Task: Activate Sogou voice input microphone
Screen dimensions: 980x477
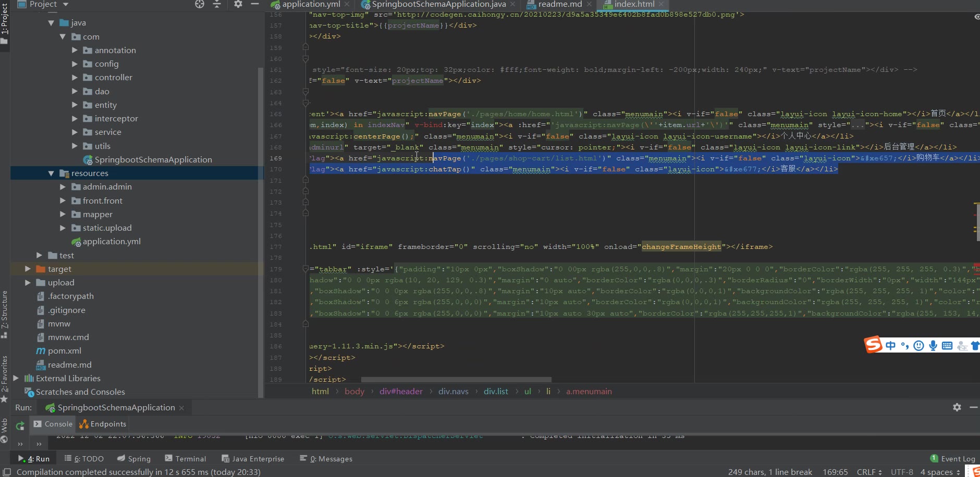Action: tap(933, 346)
